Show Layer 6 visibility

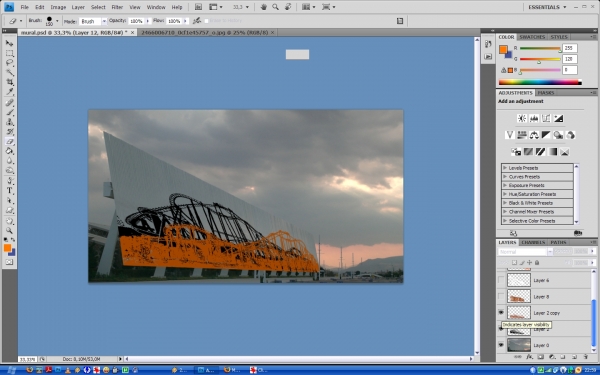tap(501, 280)
